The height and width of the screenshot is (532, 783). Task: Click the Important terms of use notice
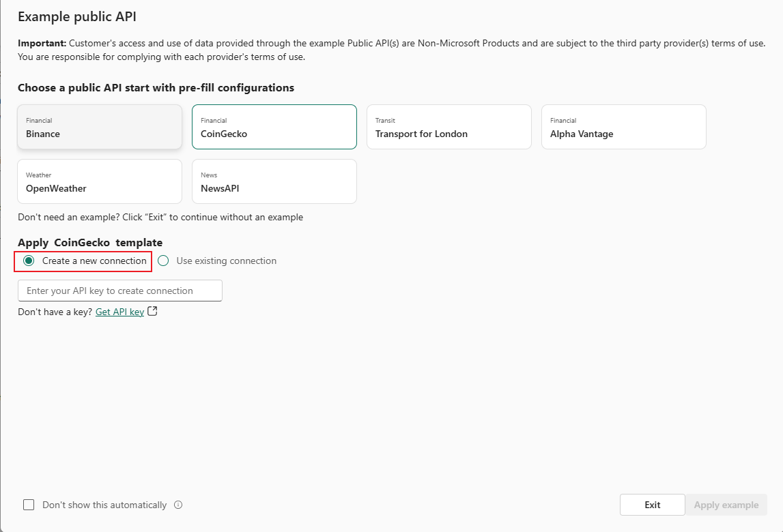pos(391,50)
